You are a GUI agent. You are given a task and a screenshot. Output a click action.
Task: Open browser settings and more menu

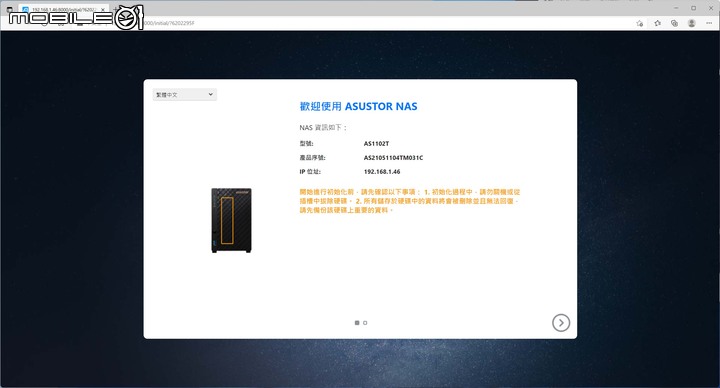[709, 23]
